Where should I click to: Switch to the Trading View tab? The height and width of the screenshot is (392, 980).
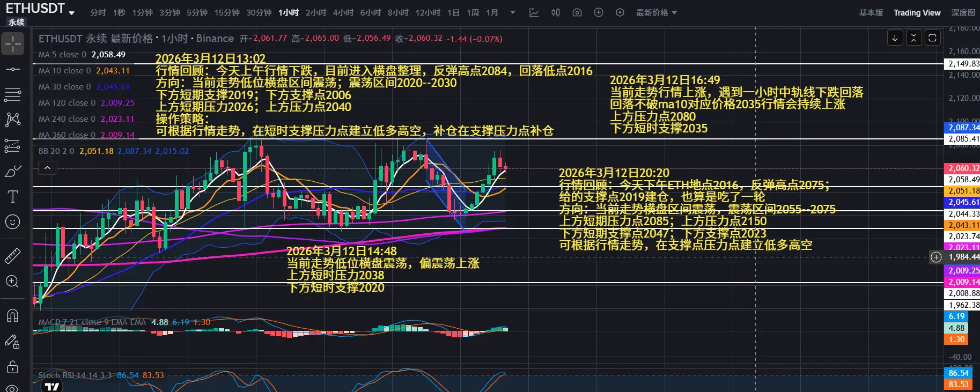(x=917, y=12)
